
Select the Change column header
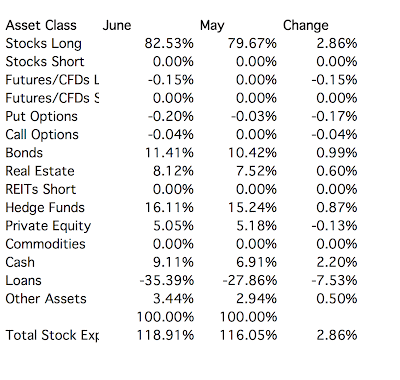(306, 26)
